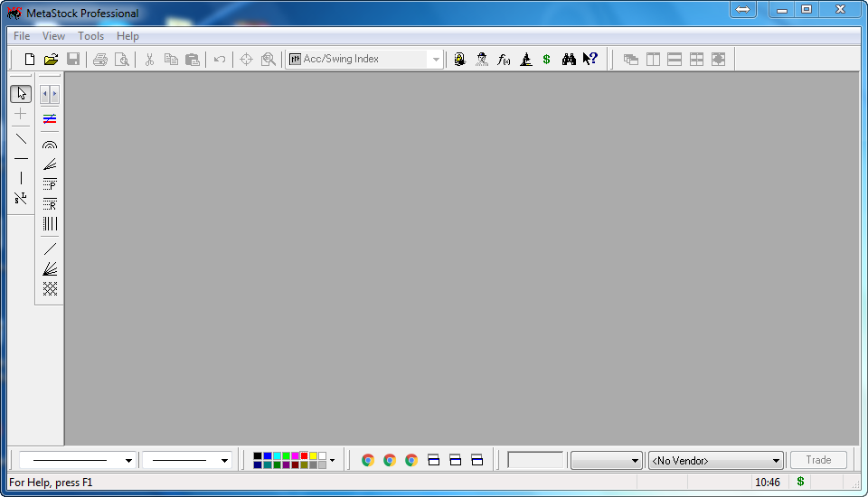This screenshot has height=497, width=868.
Task: Open the File menu
Action: coord(22,36)
